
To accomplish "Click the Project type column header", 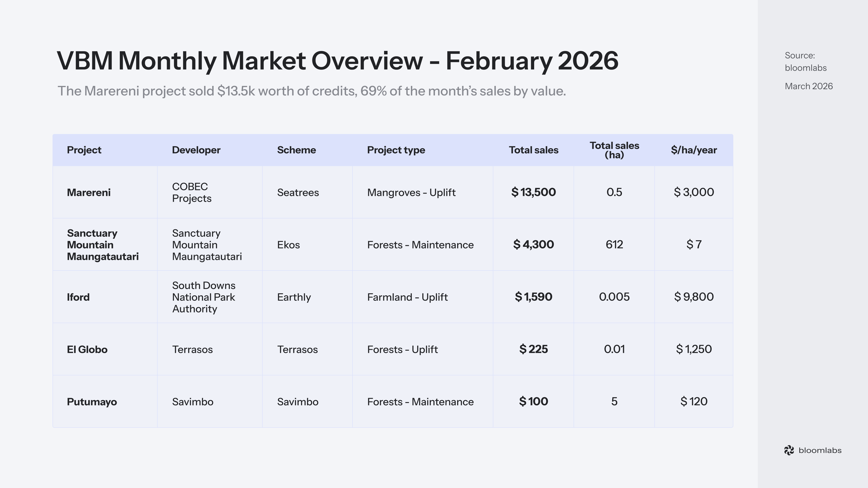I will (396, 150).
